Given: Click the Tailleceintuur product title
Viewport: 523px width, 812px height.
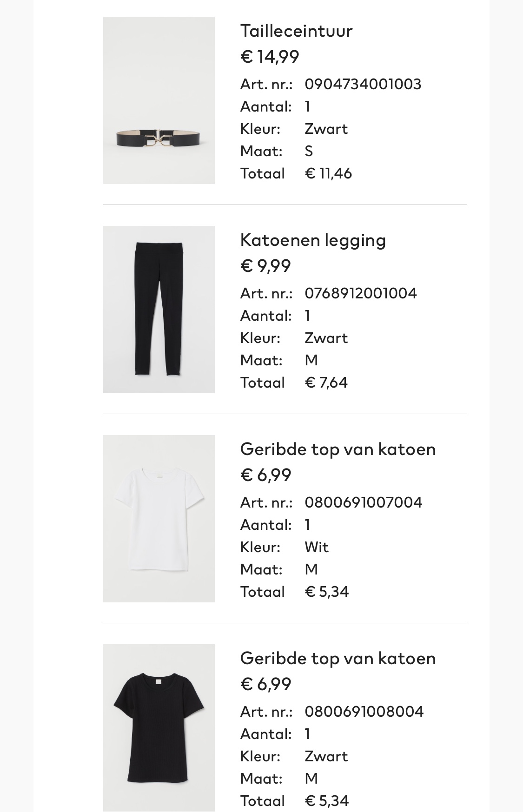Looking at the screenshot, I should [296, 31].
